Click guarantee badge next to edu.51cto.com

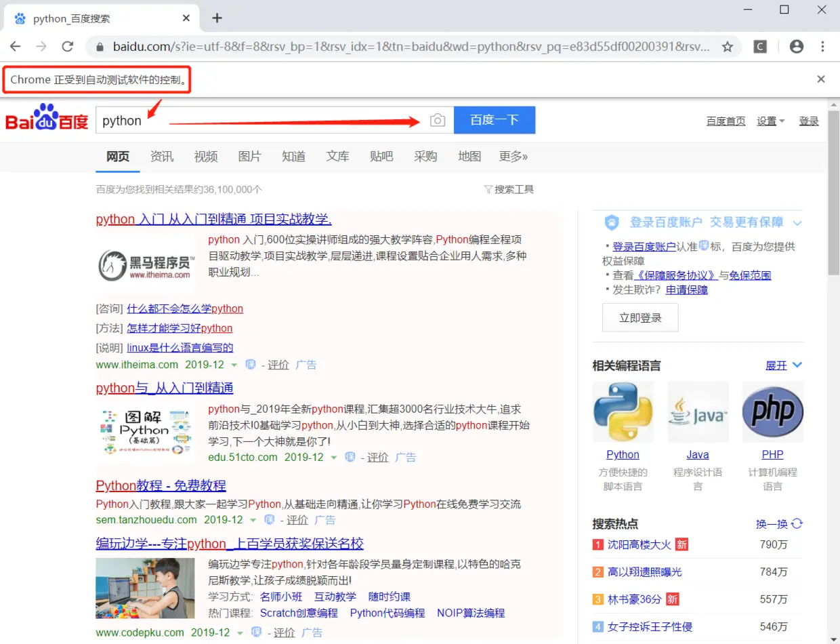(x=350, y=457)
